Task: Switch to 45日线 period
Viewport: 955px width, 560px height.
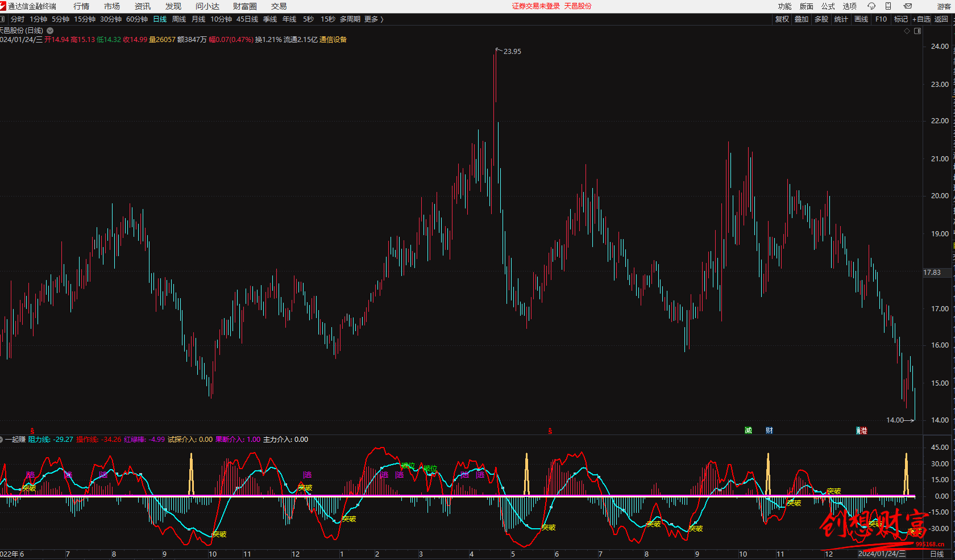Action: (x=247, y=19)
